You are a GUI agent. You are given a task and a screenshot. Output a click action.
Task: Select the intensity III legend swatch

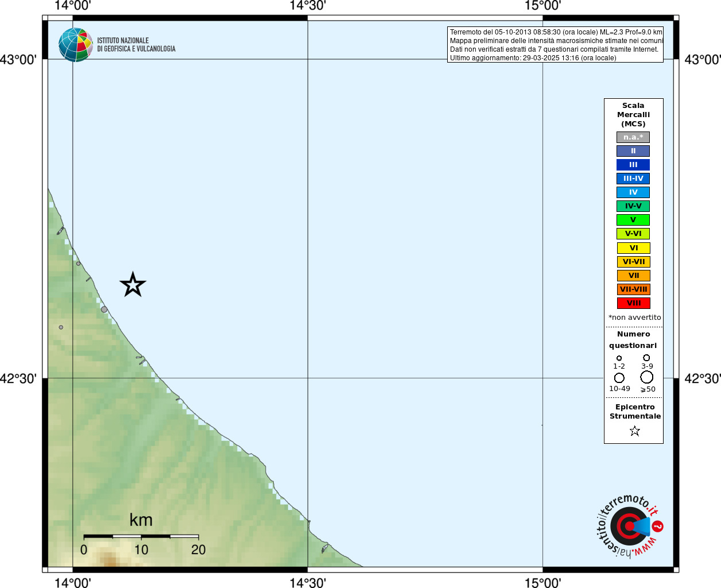point(633,165)
